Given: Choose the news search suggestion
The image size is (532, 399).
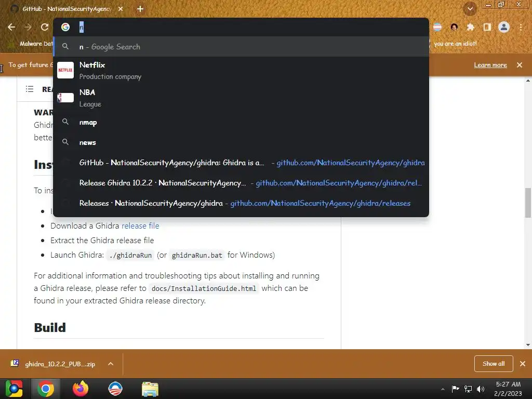Looking at the screenshot, I should (x=241, y=142).
